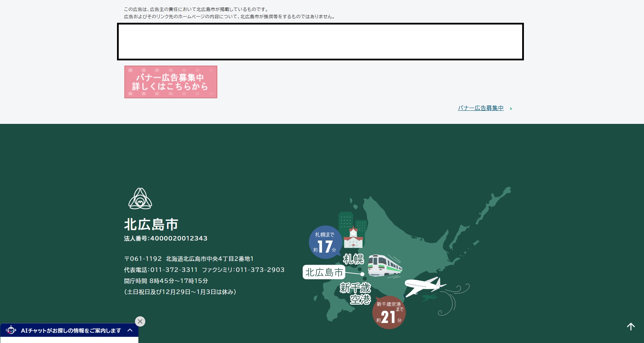Click the blue 札幌まで約17分 bubble
The image size is (644, 343).
324,242
